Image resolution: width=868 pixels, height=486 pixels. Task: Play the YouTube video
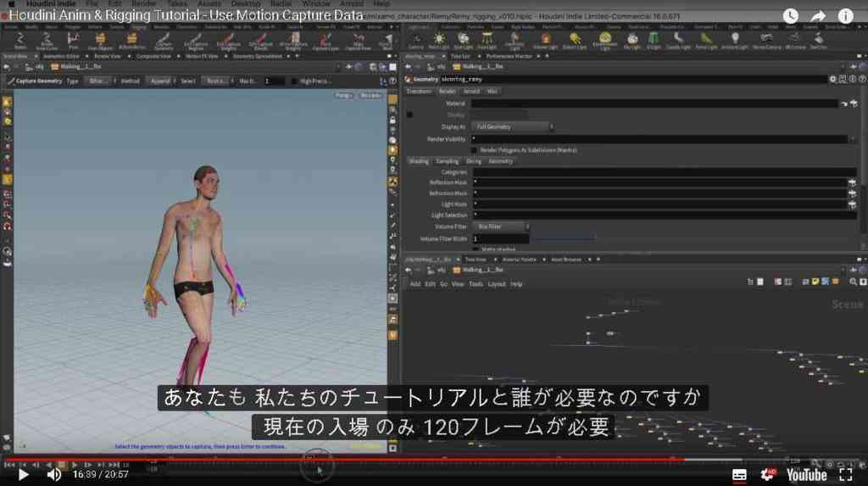[x=23, y=474]
